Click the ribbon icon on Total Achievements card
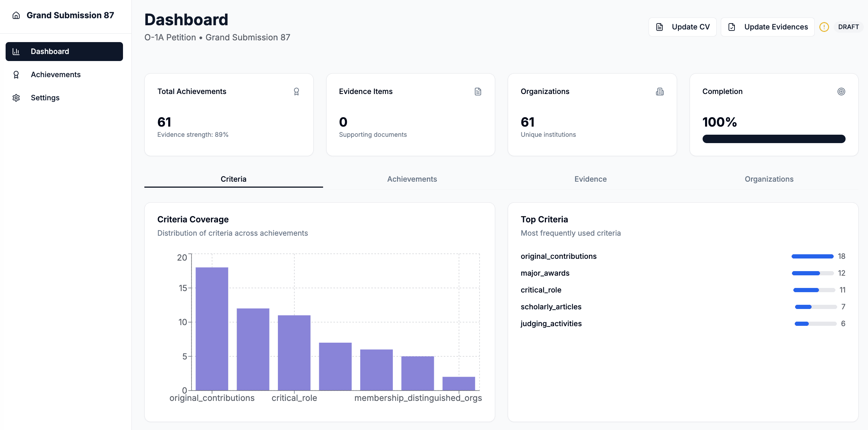868x430 pixels. tap(296, 92)
